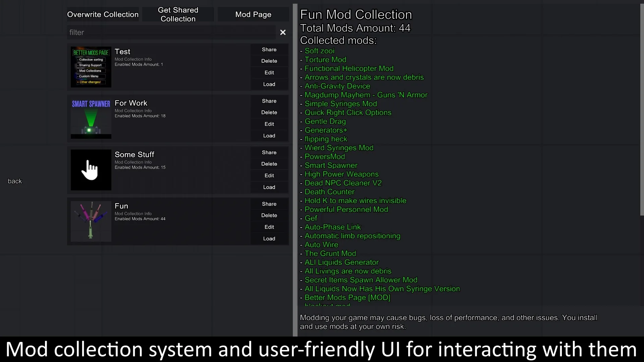Edit the Fun collection

point(269,227)
